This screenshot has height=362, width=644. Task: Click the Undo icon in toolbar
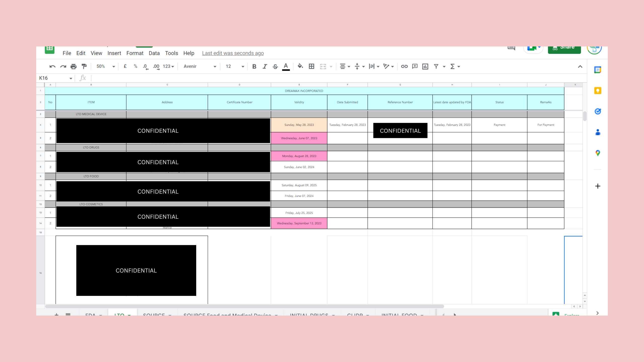52,66
